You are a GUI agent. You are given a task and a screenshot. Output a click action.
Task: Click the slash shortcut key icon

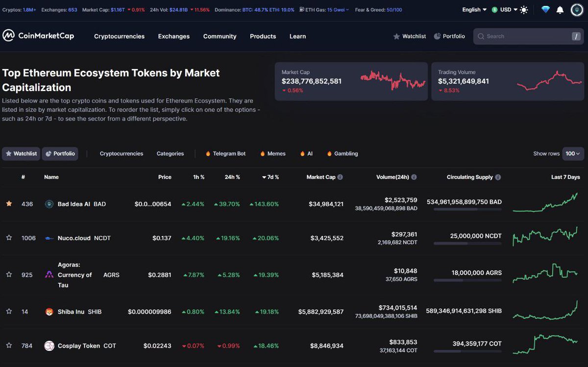[576, 36]
